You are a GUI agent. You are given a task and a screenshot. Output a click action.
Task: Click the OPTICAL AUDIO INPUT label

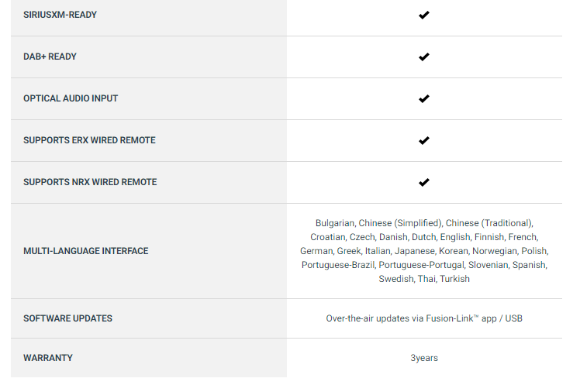point(71,98)
